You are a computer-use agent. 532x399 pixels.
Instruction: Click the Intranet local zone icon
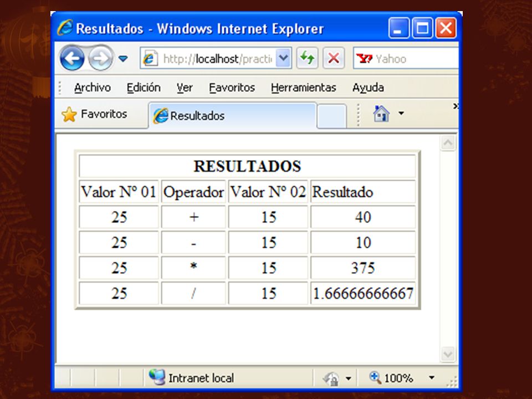click(x=157, y=377)
